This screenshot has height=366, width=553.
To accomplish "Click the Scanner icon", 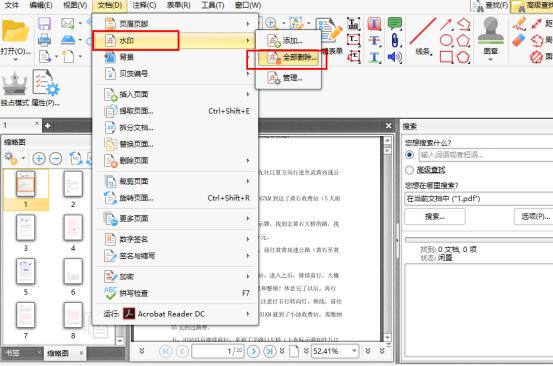I will 68,40.
